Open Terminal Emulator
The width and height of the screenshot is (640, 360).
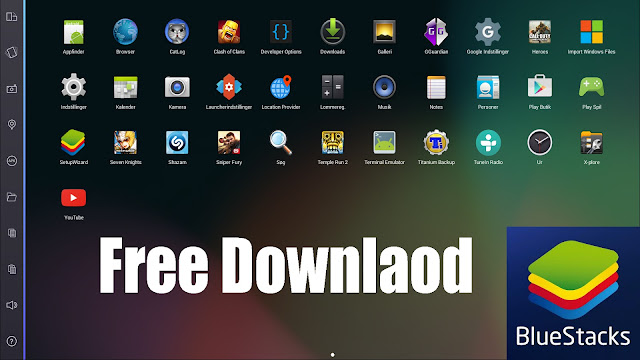(x=384, y=142)
